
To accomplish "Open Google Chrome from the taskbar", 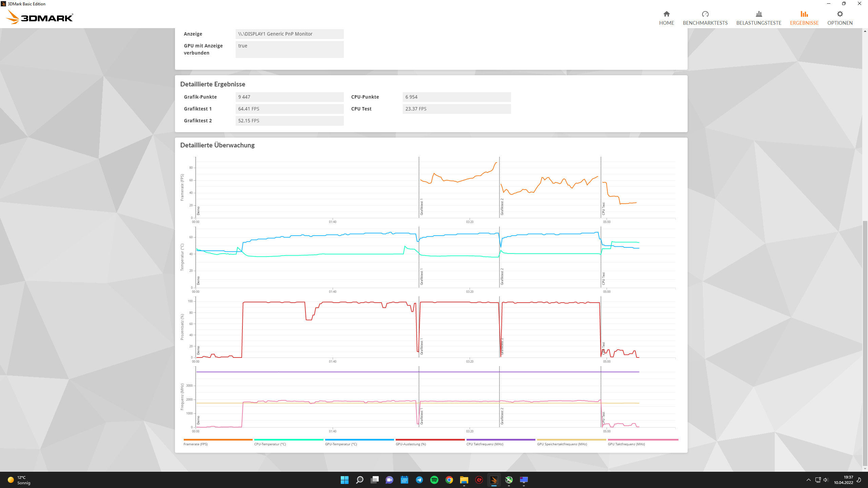I will (449, 480).
